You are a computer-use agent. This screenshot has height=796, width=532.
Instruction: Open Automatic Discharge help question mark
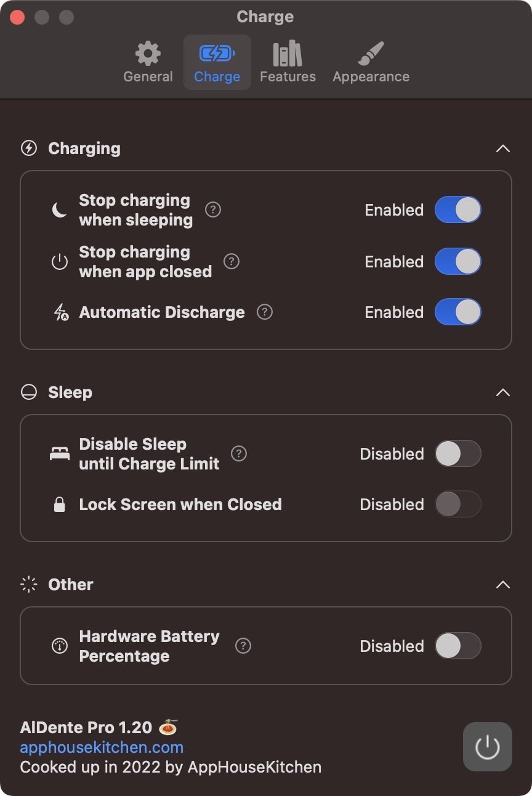[264, 312]
